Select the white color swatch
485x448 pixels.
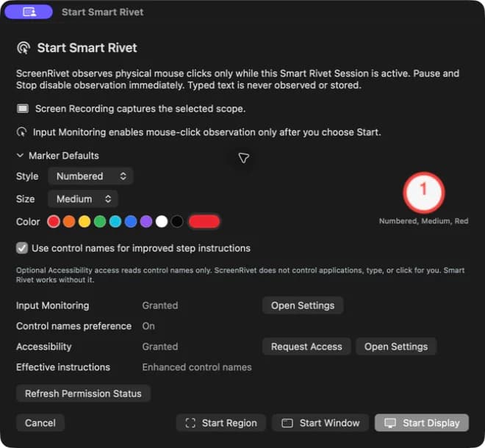coord(162,222)
